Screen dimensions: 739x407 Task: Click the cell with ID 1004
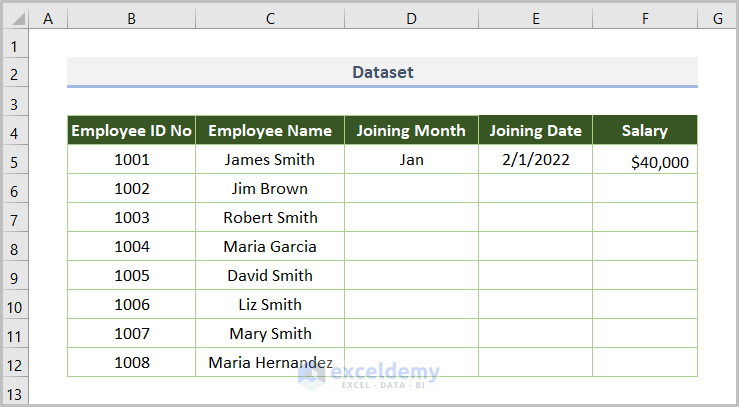131,246
